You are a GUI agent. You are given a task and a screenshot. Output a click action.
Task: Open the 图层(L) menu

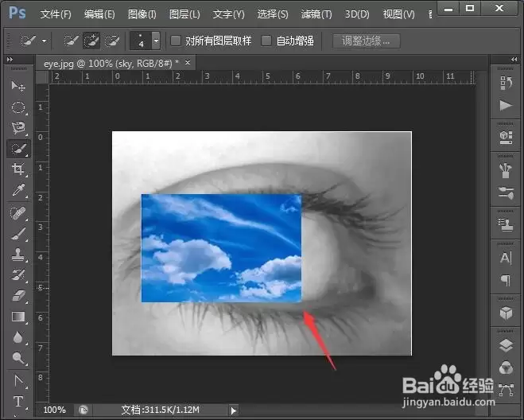tap(184, 14)
